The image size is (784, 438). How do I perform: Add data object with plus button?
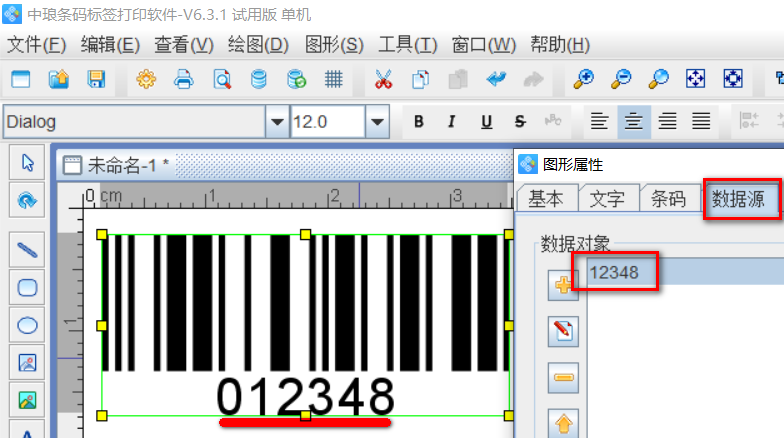(563, 285)
